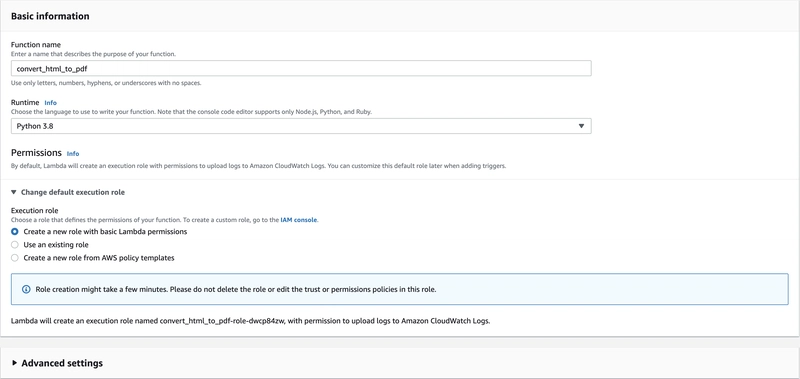800x379 pixels.
Task: Click the Basic information heading
Action: pyautogui.click(x=50, y=16)
